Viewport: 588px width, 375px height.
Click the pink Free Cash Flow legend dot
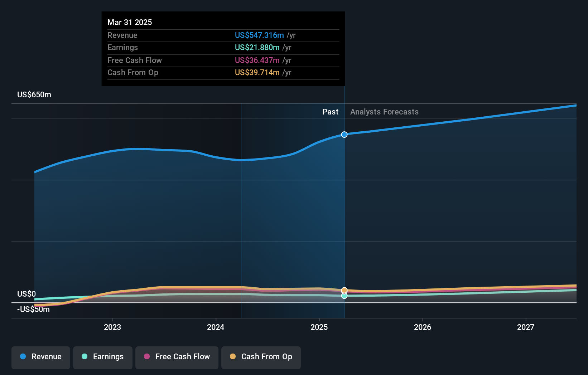pos(147,356)
